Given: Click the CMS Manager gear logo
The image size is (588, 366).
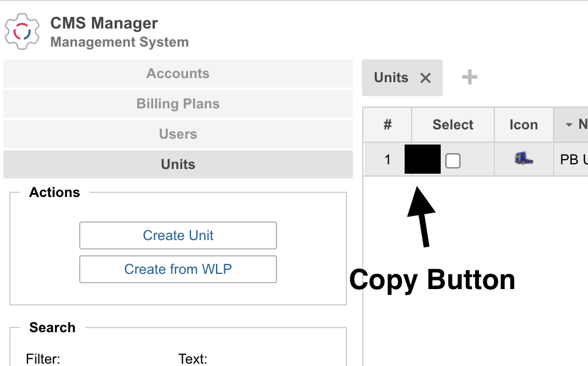Looking at the screenshot, I should click(23, 31).
